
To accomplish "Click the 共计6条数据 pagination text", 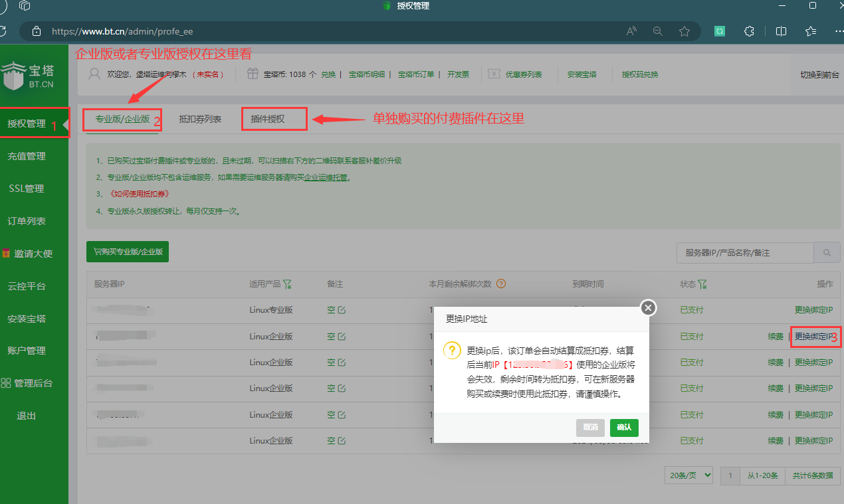I will click(x=813, y=475).
